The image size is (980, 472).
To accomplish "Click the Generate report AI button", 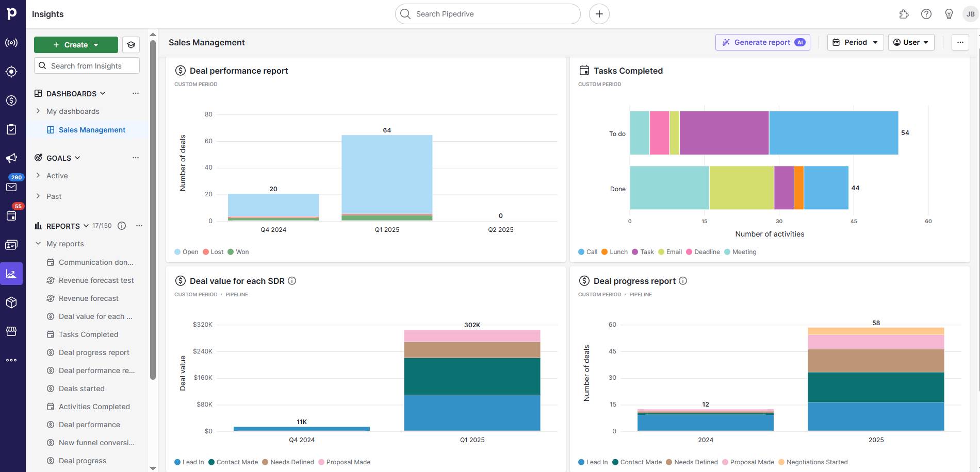I will (x=762, y=42).
